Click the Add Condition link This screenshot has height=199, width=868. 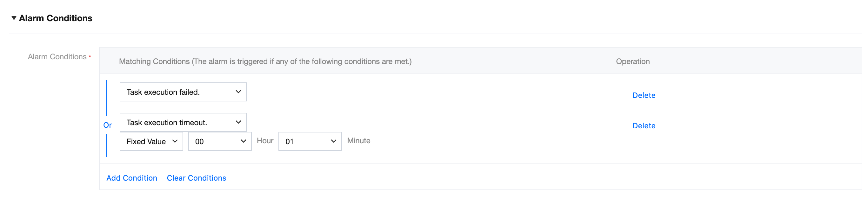pos(132,178)
